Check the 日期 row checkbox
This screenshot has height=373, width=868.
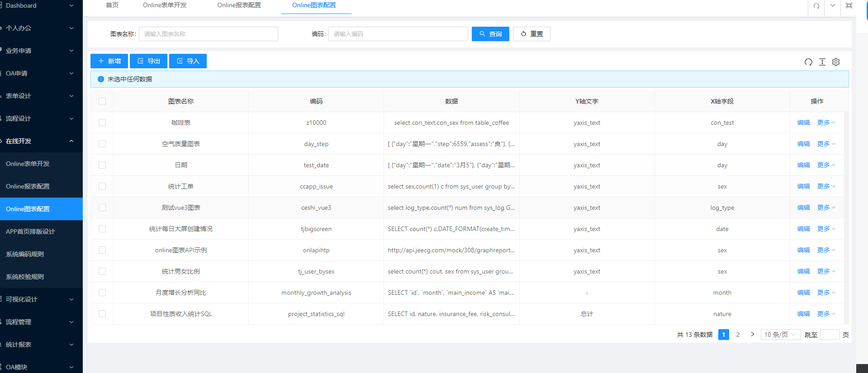102,165
